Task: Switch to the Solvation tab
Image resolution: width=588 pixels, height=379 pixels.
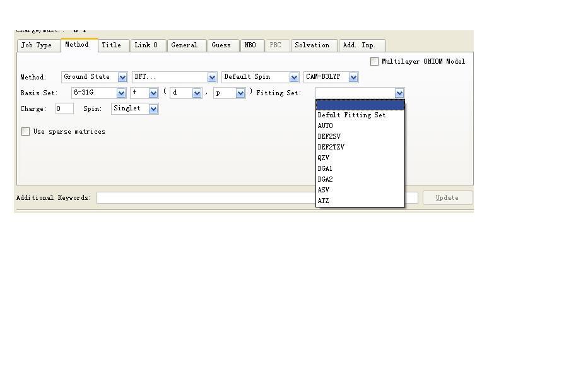Action: (314, 45)
